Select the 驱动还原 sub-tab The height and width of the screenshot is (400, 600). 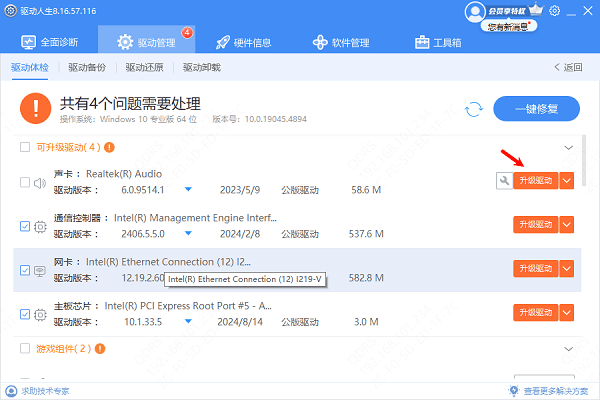[145, 67]
